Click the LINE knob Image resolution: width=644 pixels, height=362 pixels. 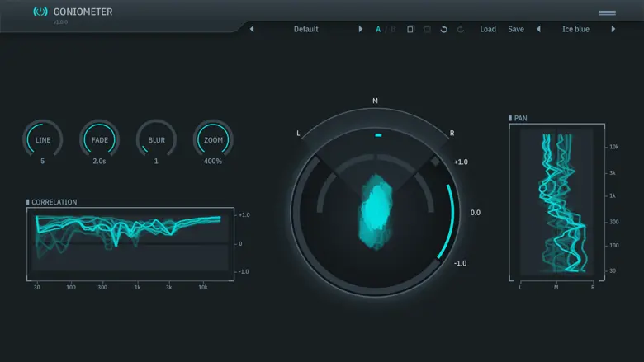click(43, 139)
